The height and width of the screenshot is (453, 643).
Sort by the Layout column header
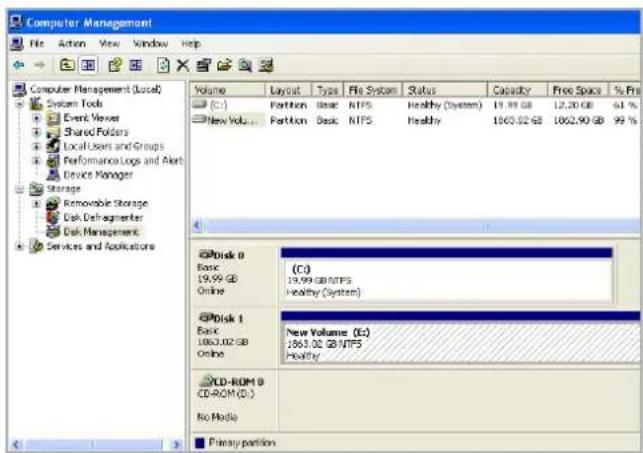[289, 90]
